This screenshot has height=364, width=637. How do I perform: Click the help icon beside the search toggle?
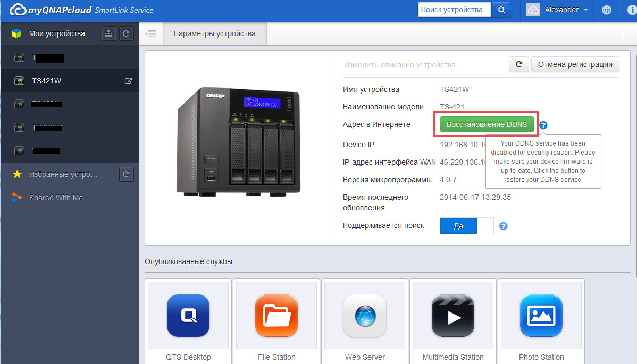[504, 226]
